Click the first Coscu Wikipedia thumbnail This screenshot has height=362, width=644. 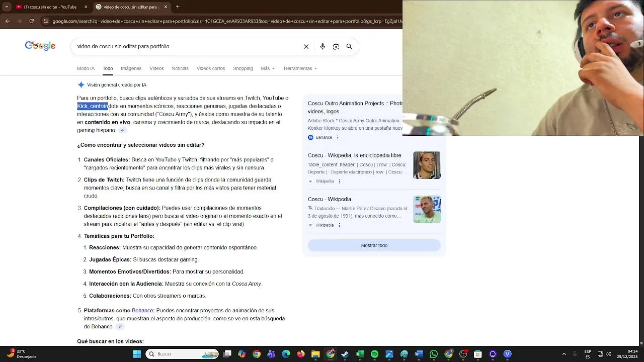(427, 165)
